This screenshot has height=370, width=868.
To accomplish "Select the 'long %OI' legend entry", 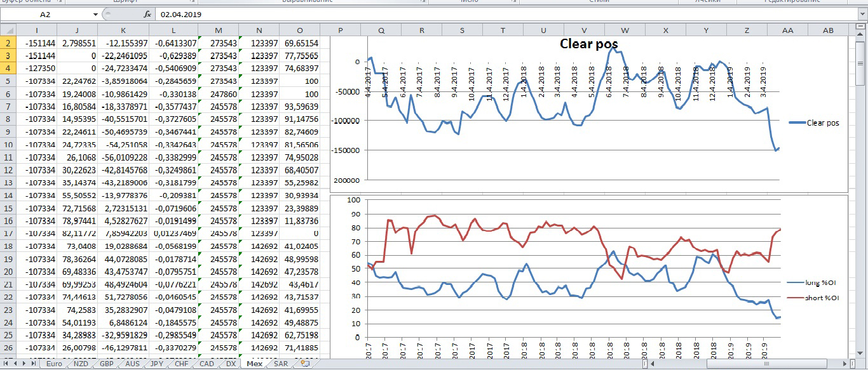I will (x=813, y=282).
